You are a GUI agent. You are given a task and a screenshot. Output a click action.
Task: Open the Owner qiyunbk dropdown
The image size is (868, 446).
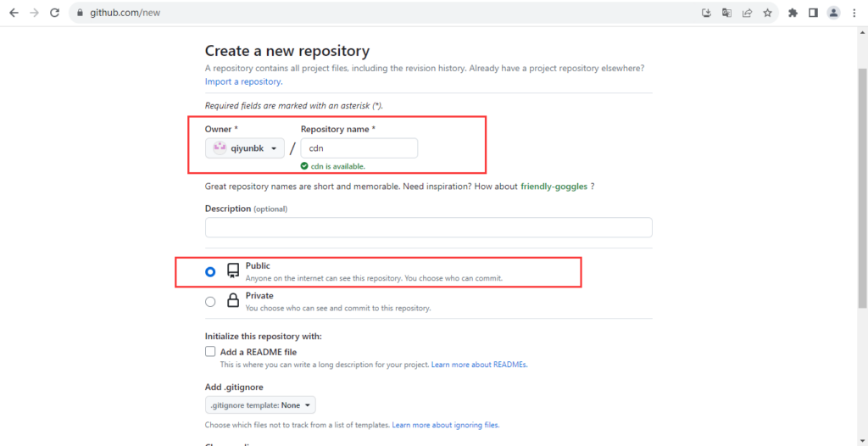point(245,148)
